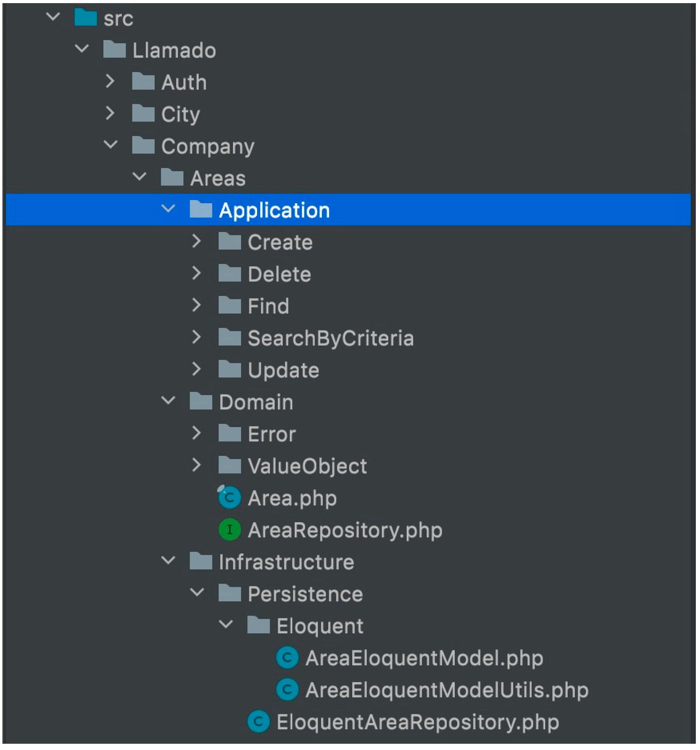700x750 pixels.
Task: Collapse the Company folder
Action: point(110,145)
